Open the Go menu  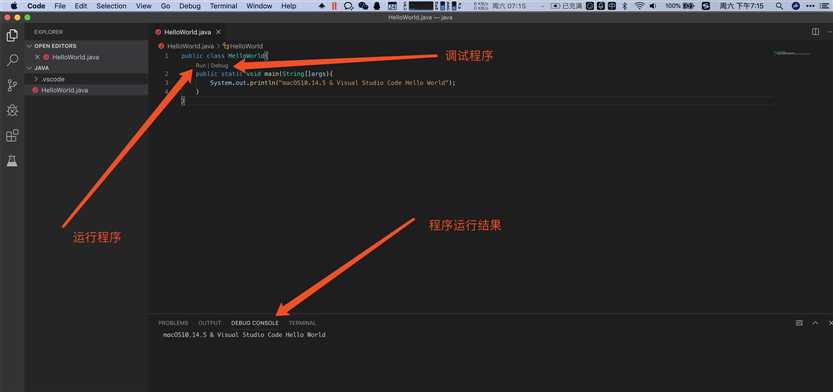tap(165, 6)
